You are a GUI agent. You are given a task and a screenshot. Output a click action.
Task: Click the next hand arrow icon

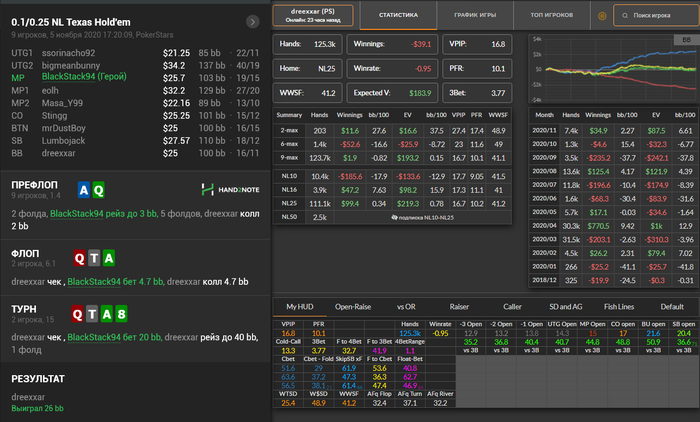252,21
